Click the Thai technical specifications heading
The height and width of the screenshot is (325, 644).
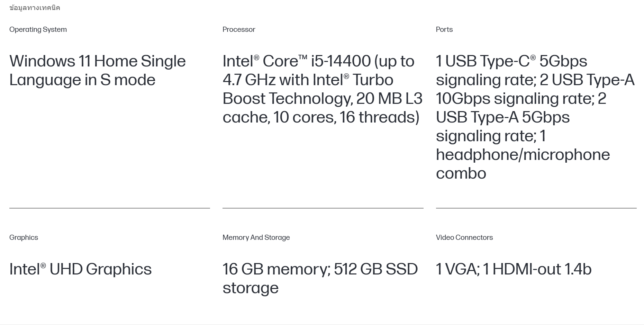tap(35, 8)
